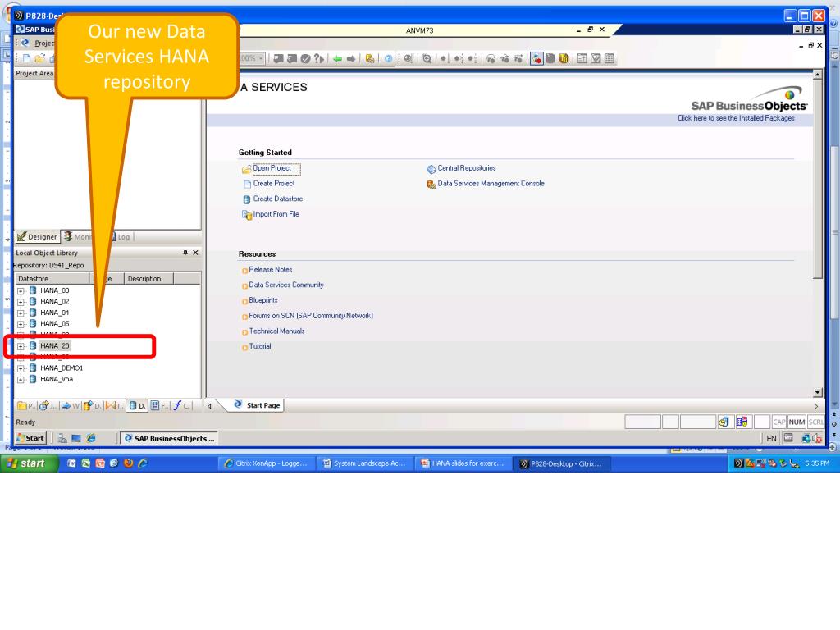Open the Formats tab in the object library
Screen dimensions: 840x630
point(158,405)
